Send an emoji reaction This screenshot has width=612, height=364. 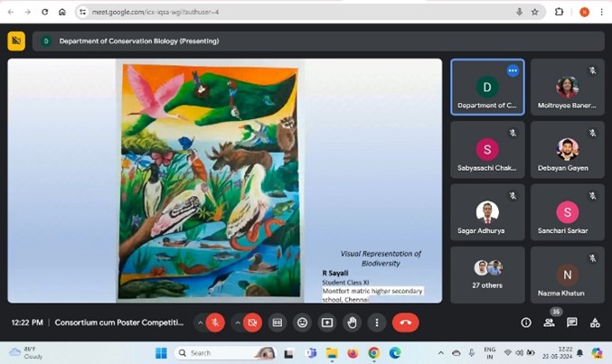click(302, 322)
